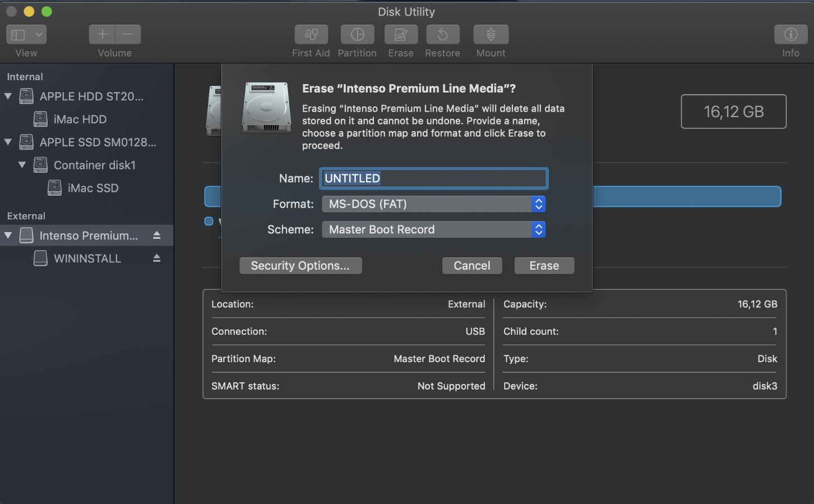Select iMac HDD volume in sidebar
Viewport: 814px width, 504px height.
(x=80, y=119)
